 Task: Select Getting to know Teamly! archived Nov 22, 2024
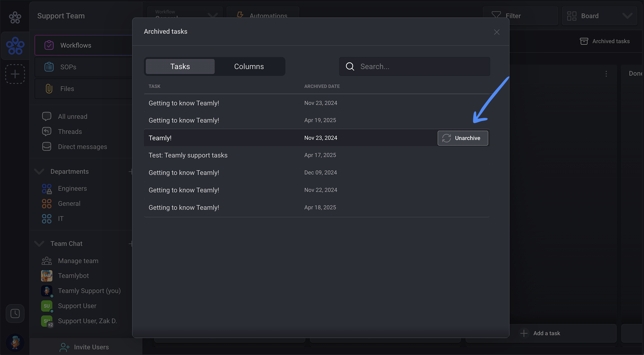[x=316, y=190]
